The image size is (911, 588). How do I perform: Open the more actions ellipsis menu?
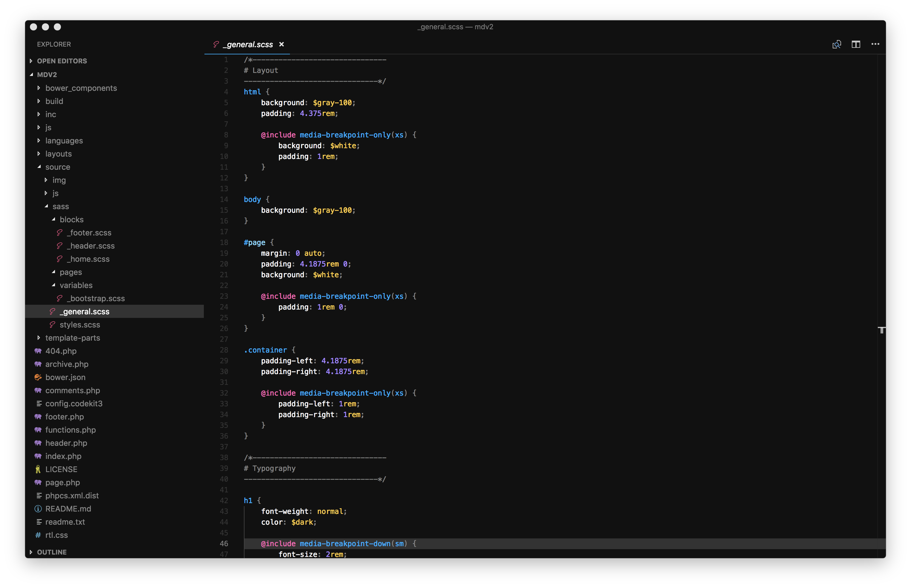point(875,44)
